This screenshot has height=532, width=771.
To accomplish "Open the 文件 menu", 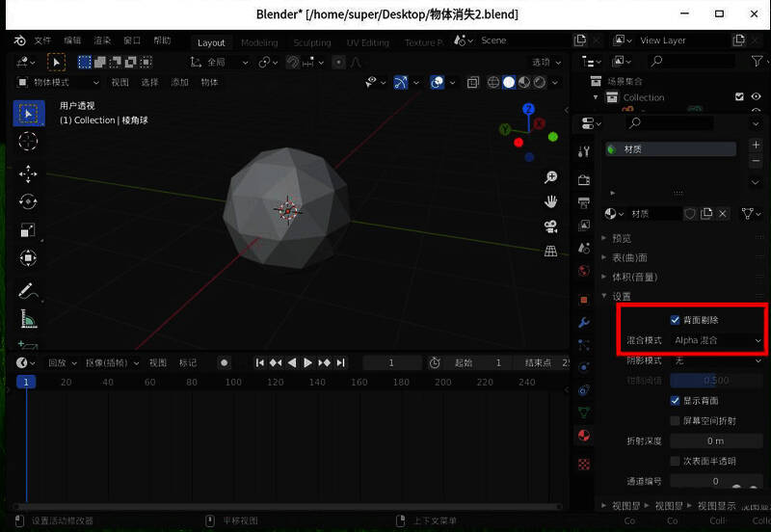I will click(42, 41).
